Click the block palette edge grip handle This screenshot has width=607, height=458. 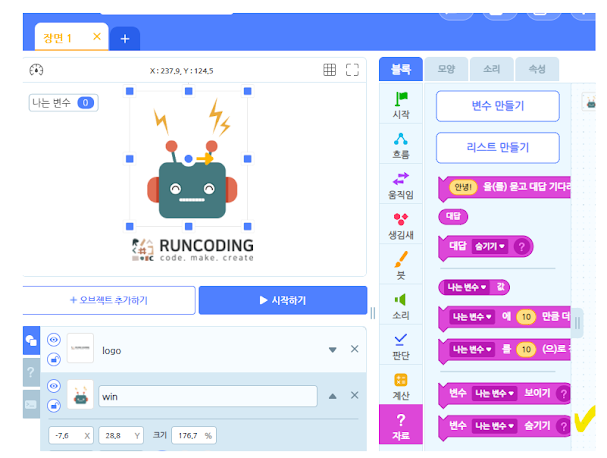(577, 323)
